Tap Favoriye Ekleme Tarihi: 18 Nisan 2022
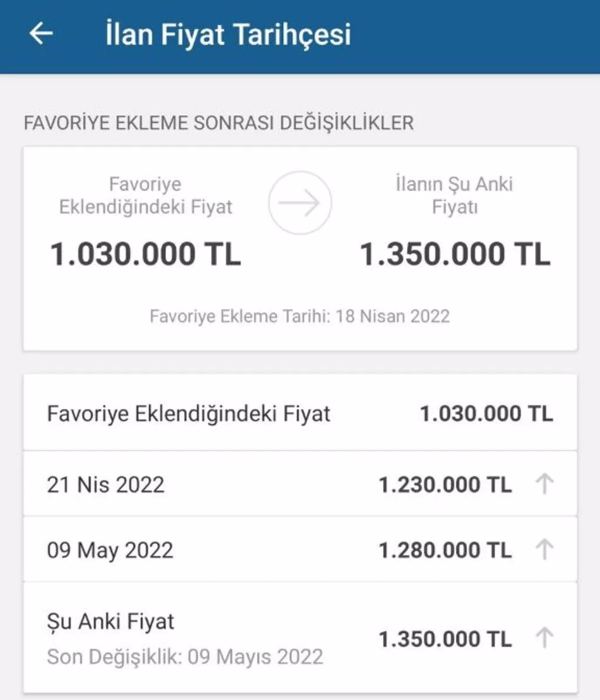 pyautogui.click(x=299, y=316)
